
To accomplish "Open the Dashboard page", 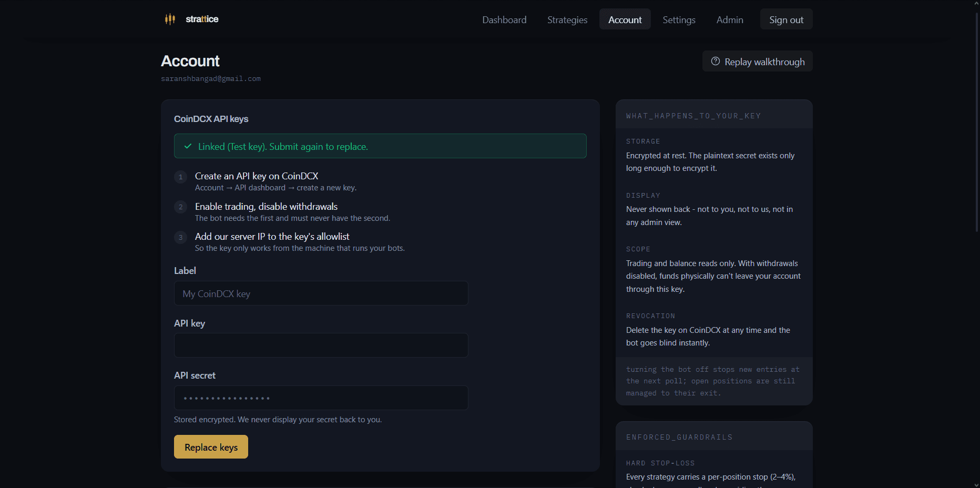I will [x=504, y=19].
